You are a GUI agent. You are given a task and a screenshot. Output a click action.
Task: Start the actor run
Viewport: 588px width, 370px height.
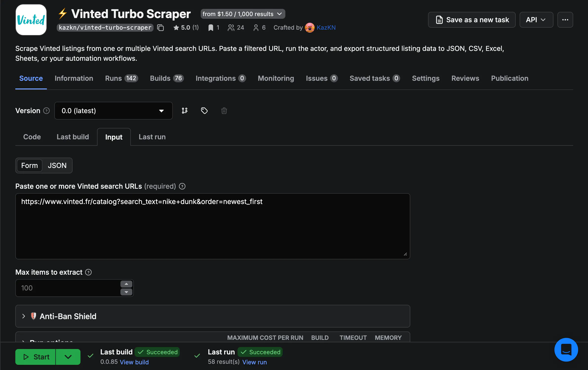(x=36, y=357)
